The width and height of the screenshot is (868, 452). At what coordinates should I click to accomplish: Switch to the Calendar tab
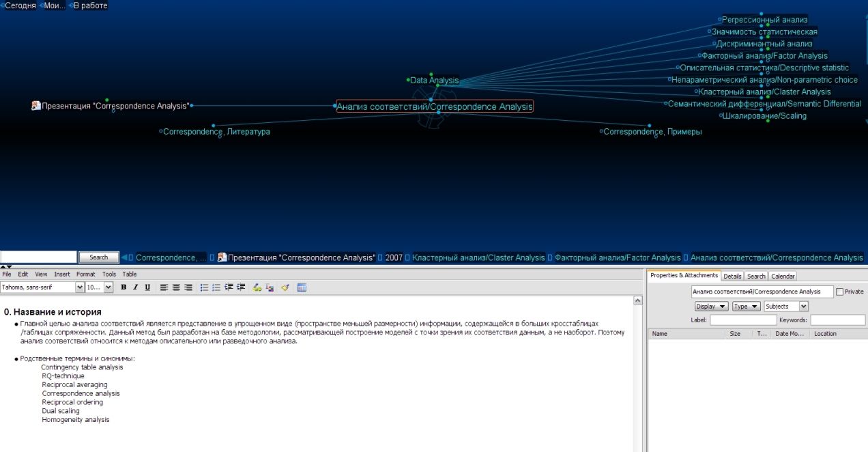(783, 277)
